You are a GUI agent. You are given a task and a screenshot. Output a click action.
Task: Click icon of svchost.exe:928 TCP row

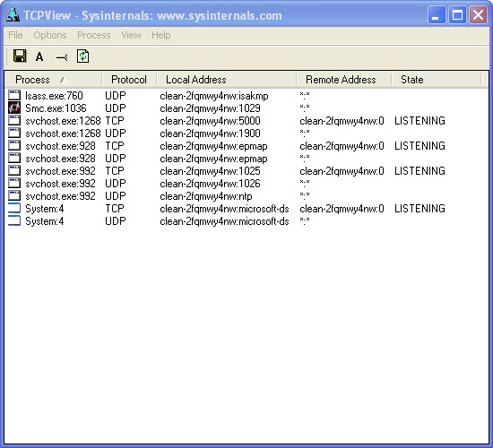pos(14,145)
